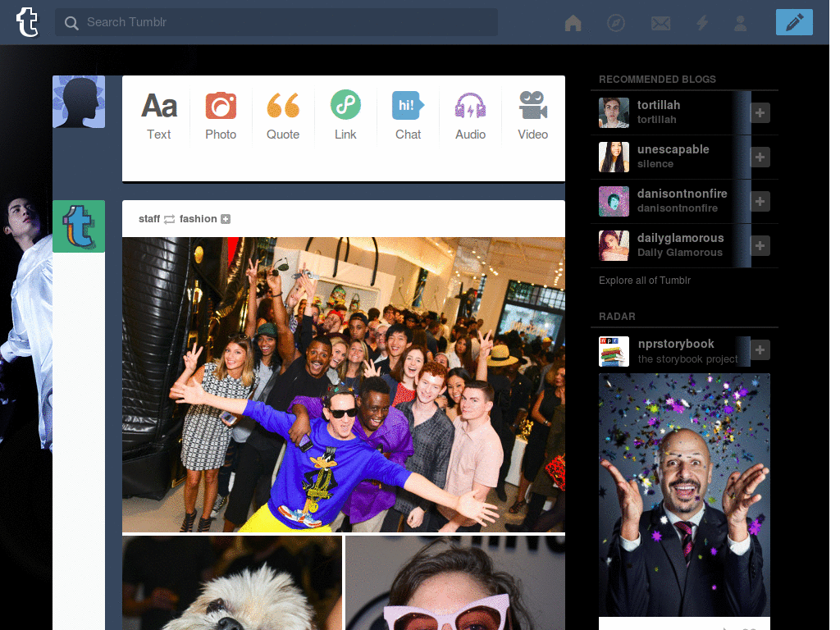The image size is (840, 630).
Task: Open the account person icon
Action: [741, 23]
